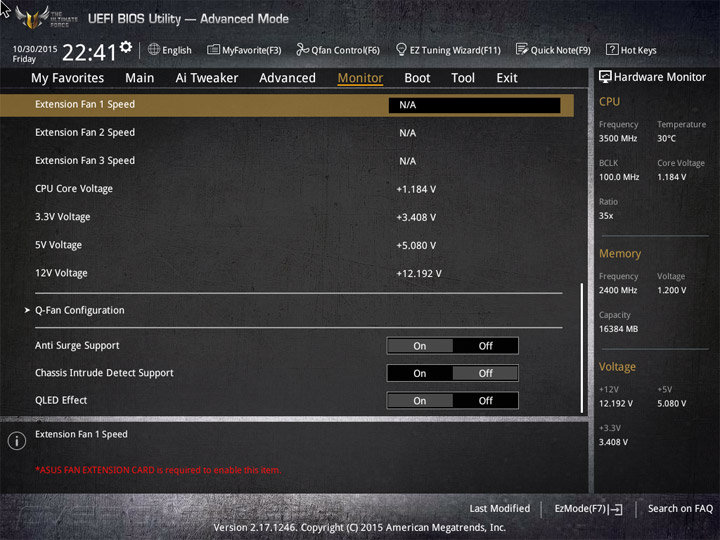The image size is (720, 540).
Task: Select Extension Fan 2 Speed row
Action: pyautogui.click(x=287, y=133)
